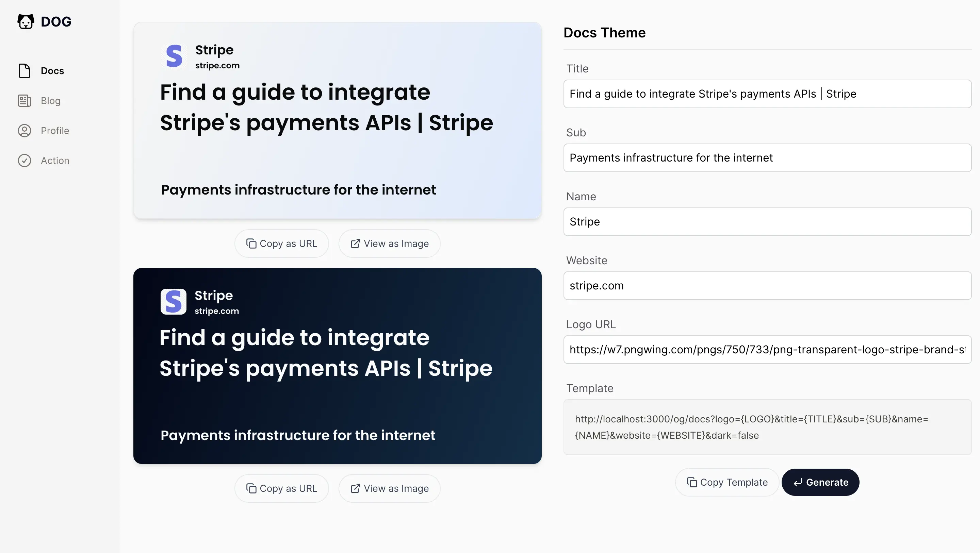This screenshot has width=980, height=553.
Task: Click "stripe.com" text in dark preview
Action: pyautogui.click(x=216, y=311)
